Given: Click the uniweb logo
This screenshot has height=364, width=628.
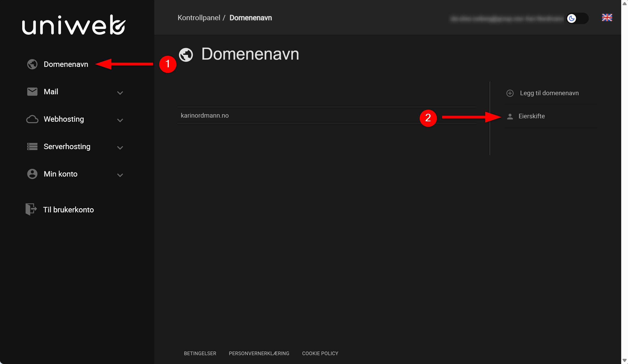Looking at the screenshot, I should click(x=74, y=25).
